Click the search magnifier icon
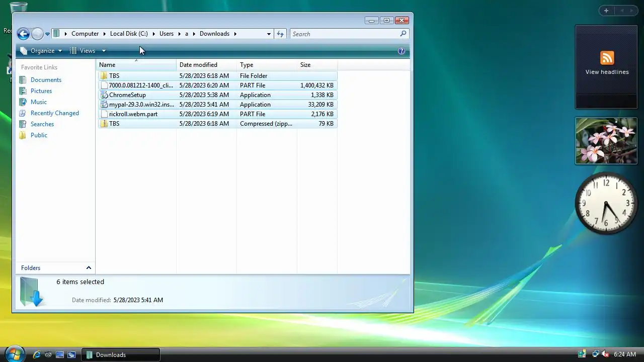Viewport: 644px width, 362px height. tap(403, 34)
